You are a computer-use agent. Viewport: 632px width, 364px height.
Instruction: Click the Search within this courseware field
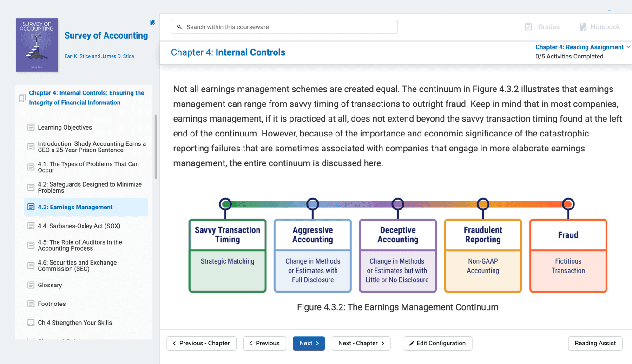click(x=284, y=27)
